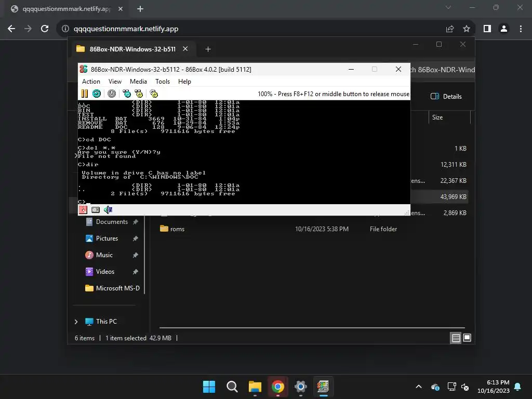Open Videos in Explorer sidebar
The height and width of the screenshot is (399, 532).
click(x=105, y=272)
